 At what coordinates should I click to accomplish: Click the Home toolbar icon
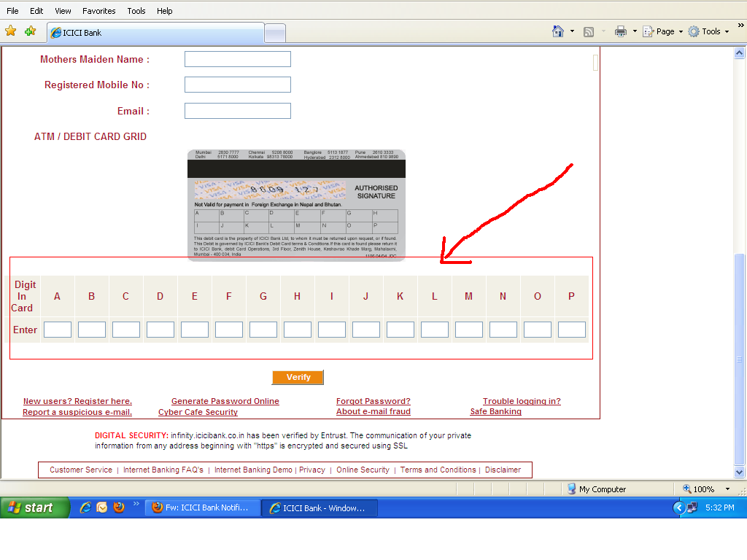tap(558, 31)
